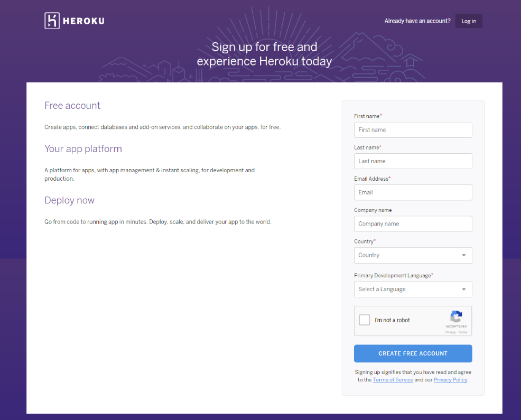Open the Privacy Policy link

click(450, 379)
